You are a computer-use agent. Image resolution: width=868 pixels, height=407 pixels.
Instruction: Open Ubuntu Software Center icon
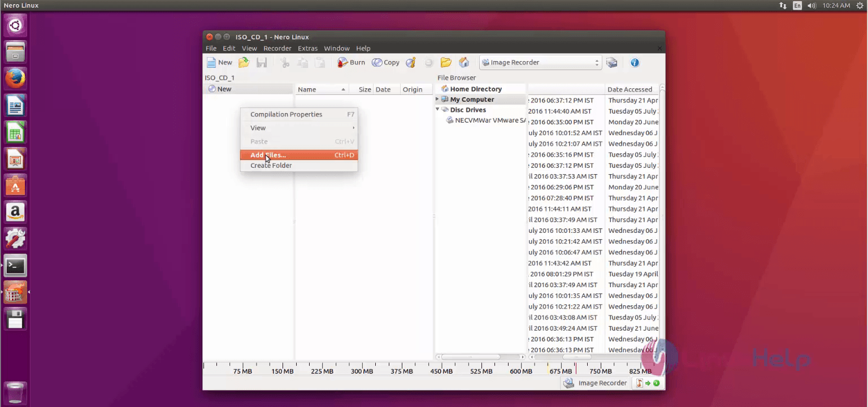pos(15,186)
